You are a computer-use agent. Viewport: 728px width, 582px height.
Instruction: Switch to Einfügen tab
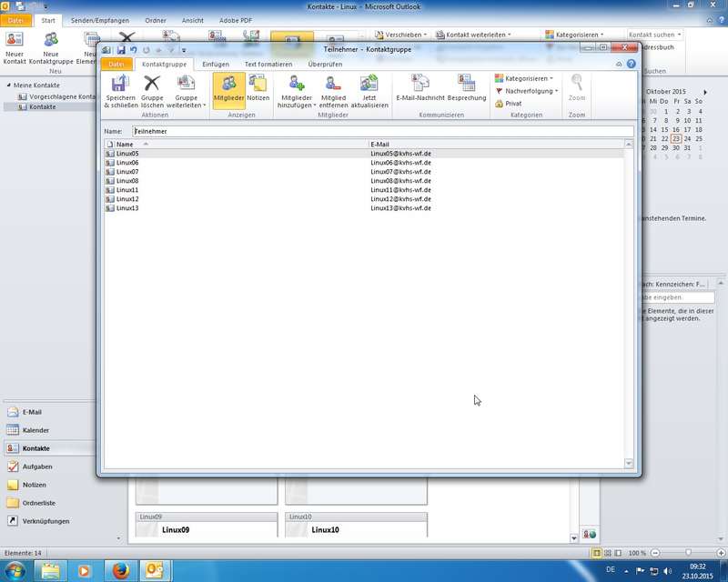click(x=216, y=64)
